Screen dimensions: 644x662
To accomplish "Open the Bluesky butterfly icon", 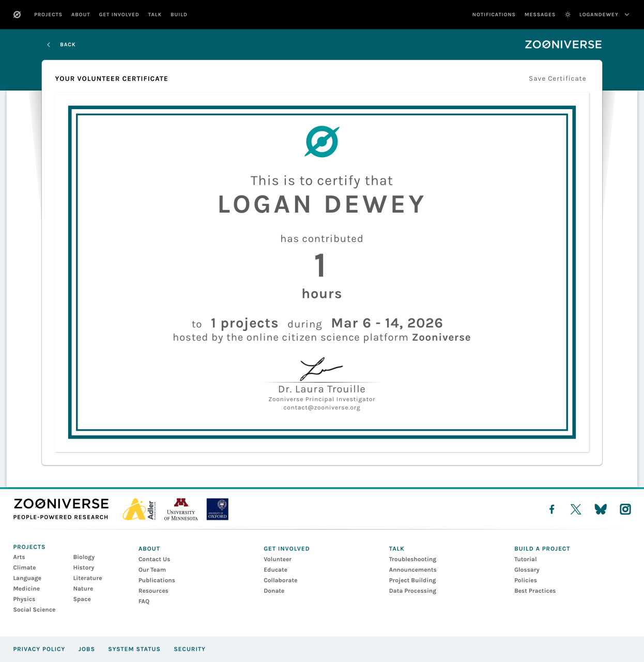I will tap(601, 509).
